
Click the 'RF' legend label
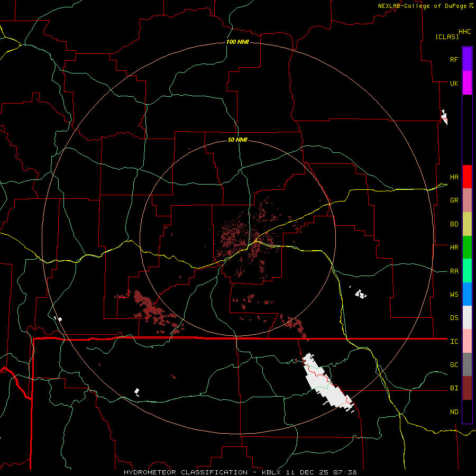pos(454,60)
